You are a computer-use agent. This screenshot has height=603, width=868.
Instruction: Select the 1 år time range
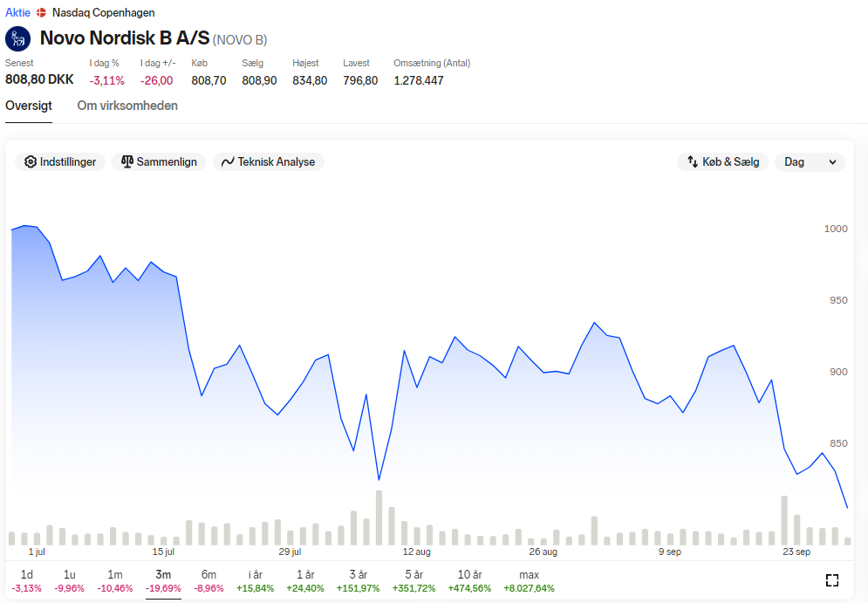305,581
